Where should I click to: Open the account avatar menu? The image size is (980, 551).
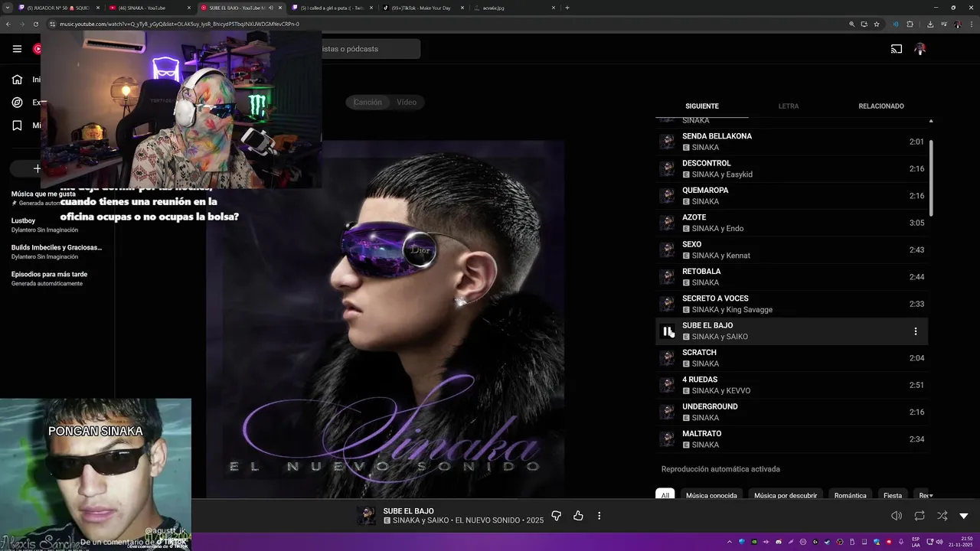tap(920, 49)
